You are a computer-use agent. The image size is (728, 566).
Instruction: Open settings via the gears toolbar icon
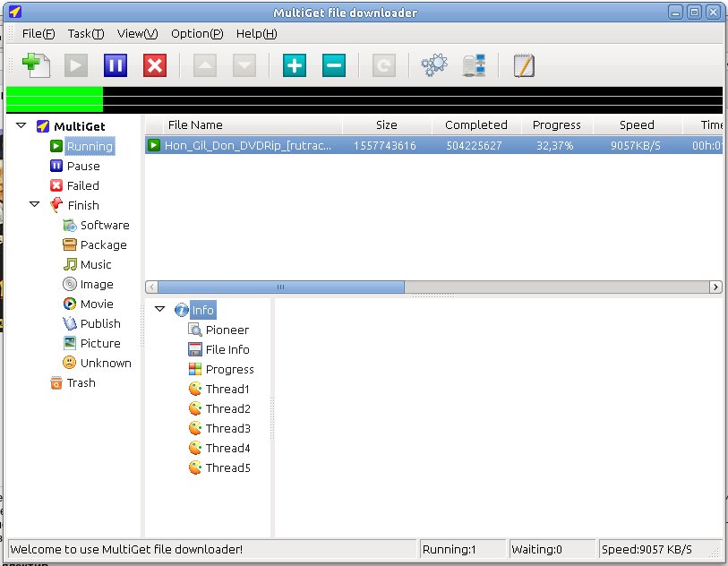tap(433, 65)
